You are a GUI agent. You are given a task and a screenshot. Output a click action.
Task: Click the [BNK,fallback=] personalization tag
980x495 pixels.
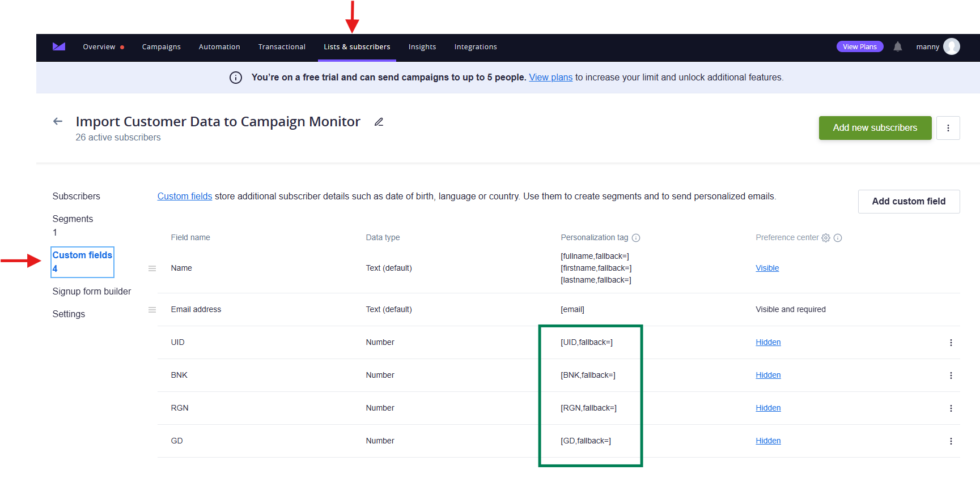[588, 375]
